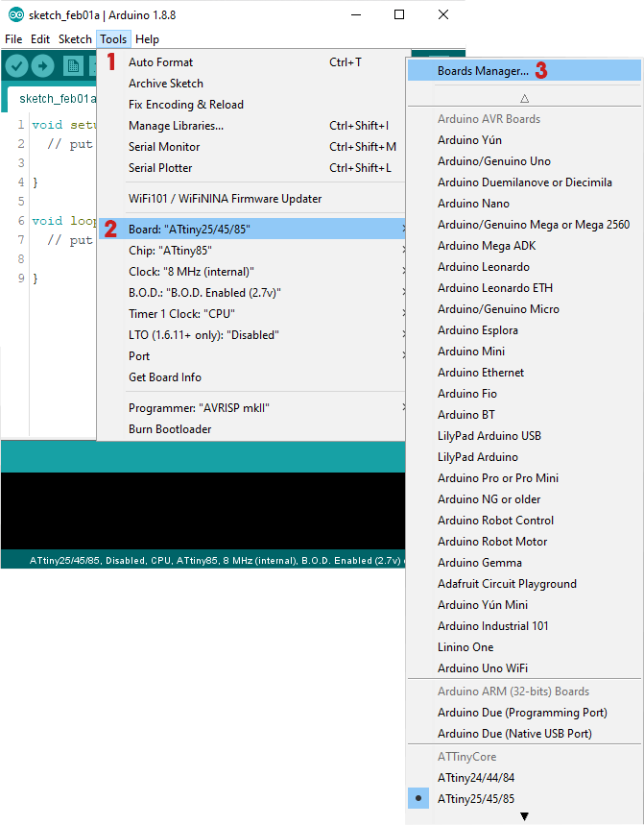Image resolution: width=644 pixels, height=825 pixels.
Task: Select Linino One board
Action: [524, 646]
